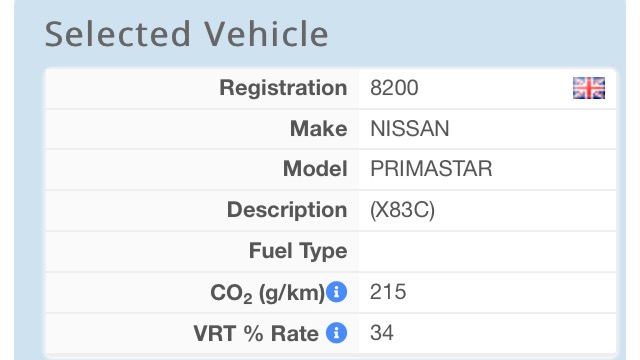Viewport: 640px width, 360px height.
Task: Click the Registration row
Action: point(331,89)
